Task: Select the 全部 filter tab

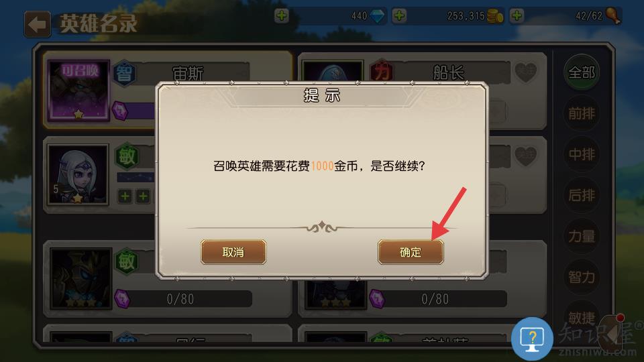Action: pyautogui.click(x=582, y=72)
